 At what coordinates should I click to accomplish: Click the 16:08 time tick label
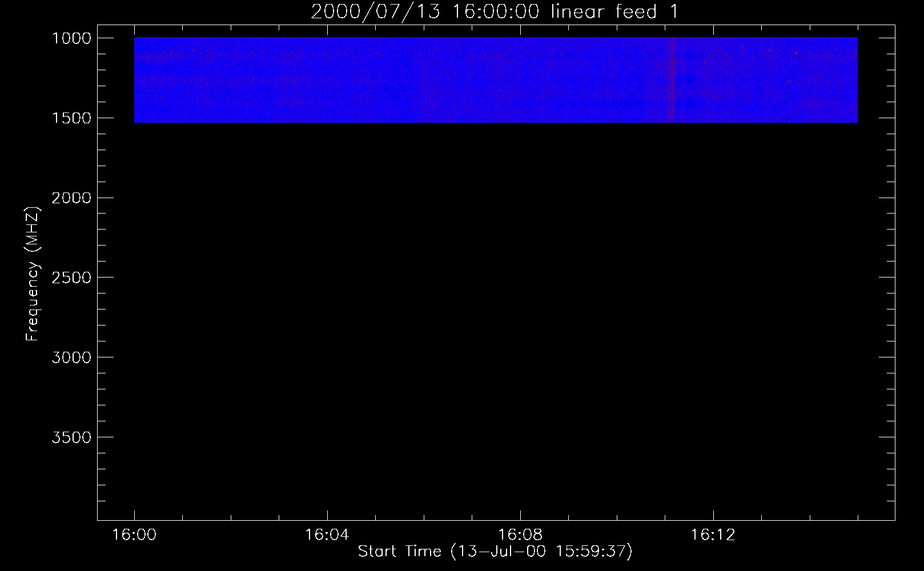coord(520,535)
